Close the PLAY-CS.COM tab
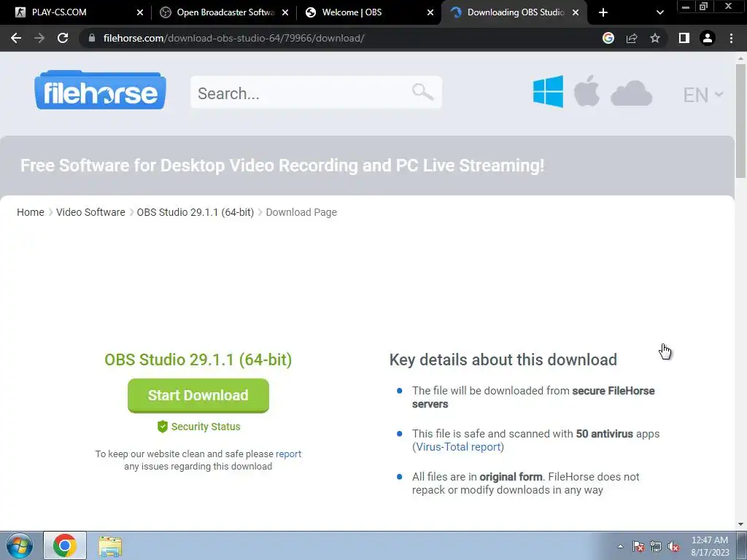The width and height of the screenshot is (747, 560). [x=139, y=13]
